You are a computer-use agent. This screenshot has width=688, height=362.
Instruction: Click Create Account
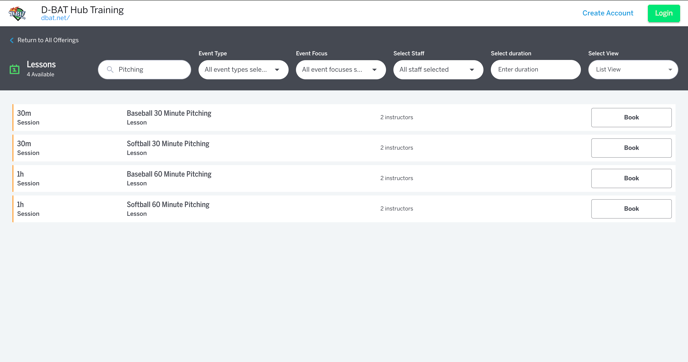coord(608,13)
